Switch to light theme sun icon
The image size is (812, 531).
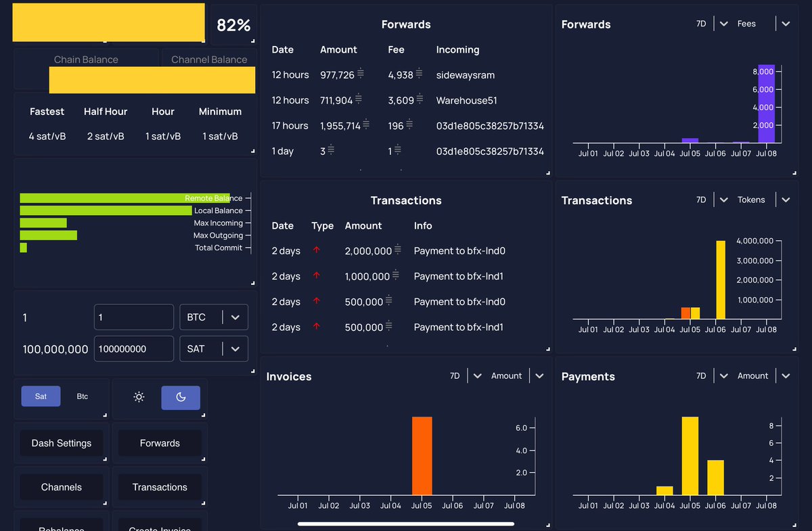coord(139,397)
